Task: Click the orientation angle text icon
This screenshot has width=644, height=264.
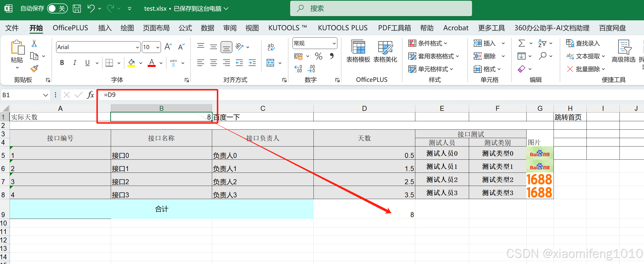Action: (239, 47)
